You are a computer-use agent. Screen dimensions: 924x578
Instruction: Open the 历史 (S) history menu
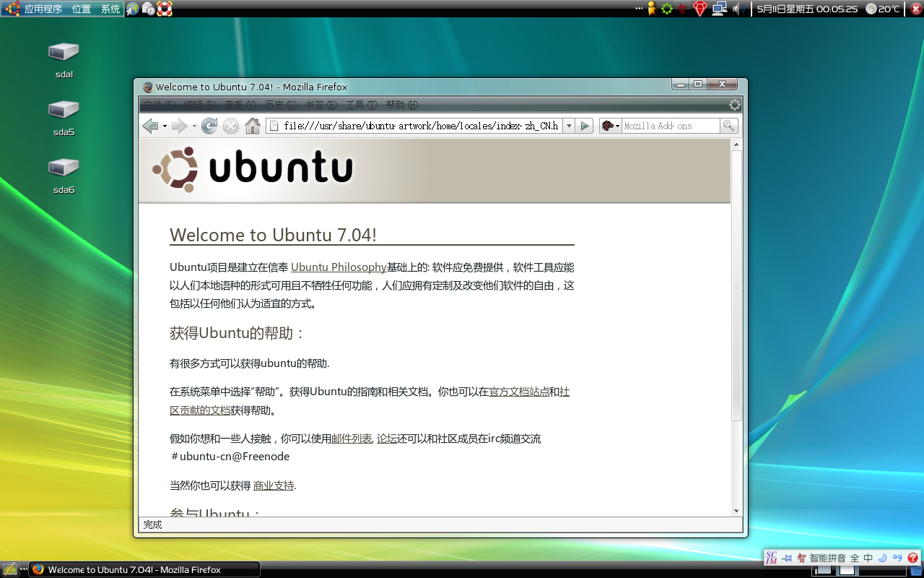click(281, 105)
